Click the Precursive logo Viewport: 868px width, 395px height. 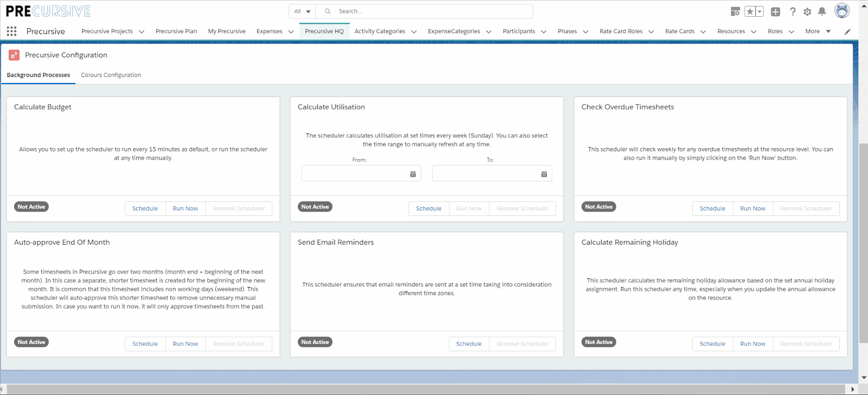click(x=48, y=11)
